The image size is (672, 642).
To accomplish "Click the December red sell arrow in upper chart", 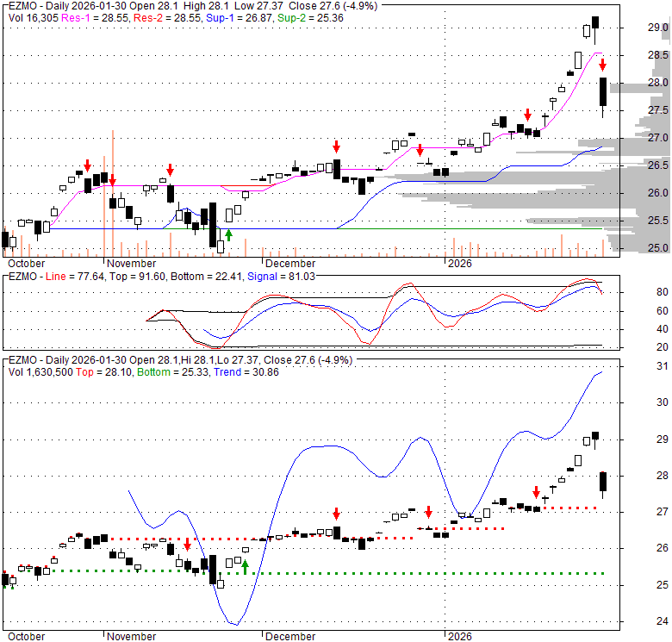I will (337, 146).
